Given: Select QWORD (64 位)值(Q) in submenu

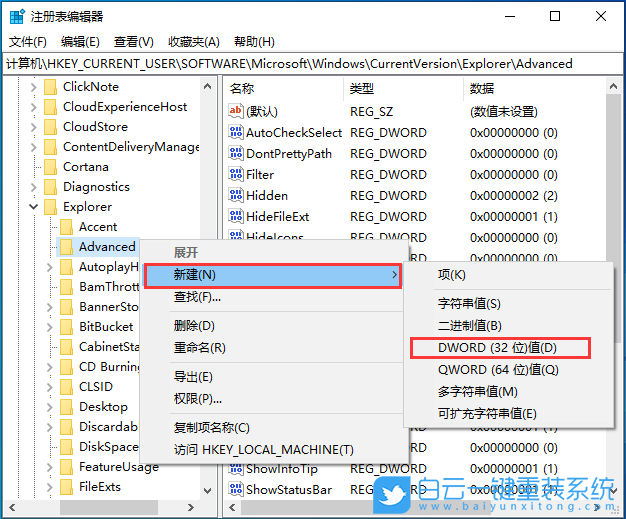Looking at the screenshot, I should click(x=509, y=370).
